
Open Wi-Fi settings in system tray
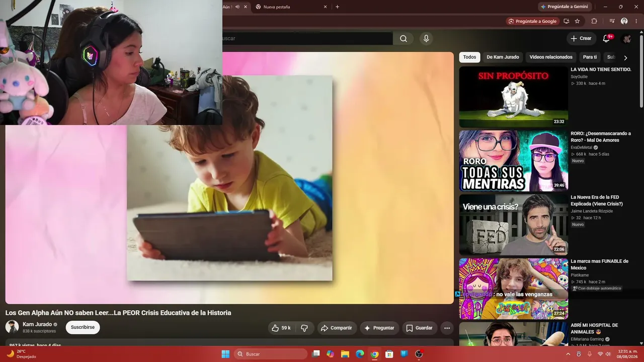point(600,354)
